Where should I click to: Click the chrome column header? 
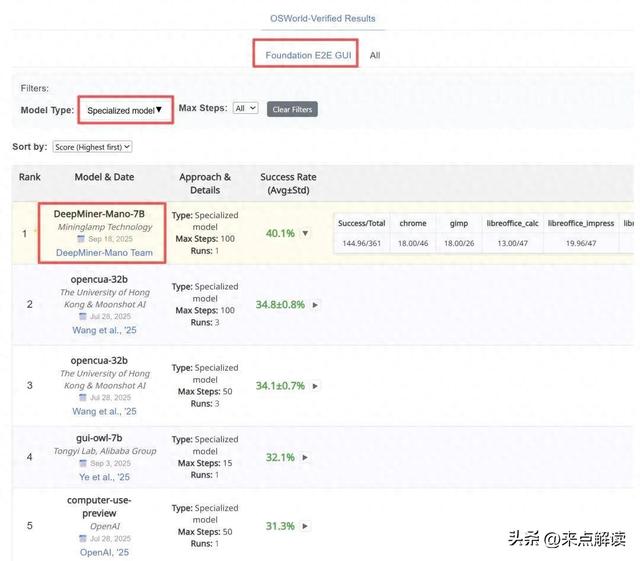[413, 223]
